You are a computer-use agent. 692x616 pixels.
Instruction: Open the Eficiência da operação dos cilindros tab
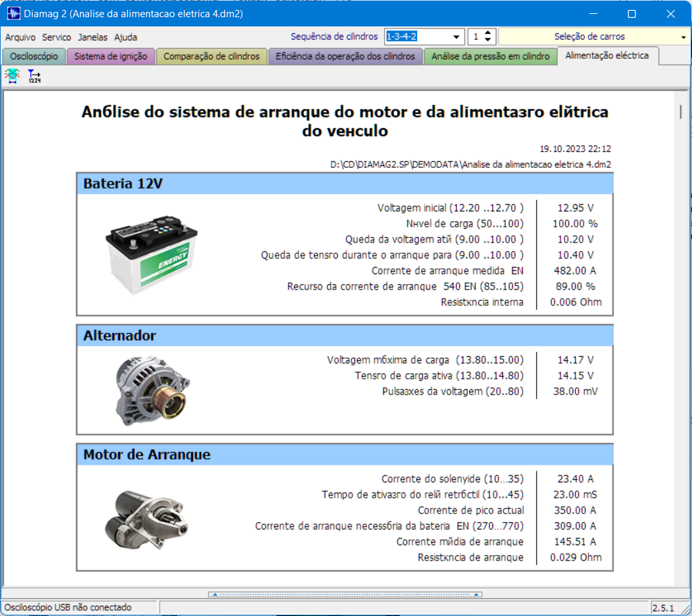click(345, 56)
